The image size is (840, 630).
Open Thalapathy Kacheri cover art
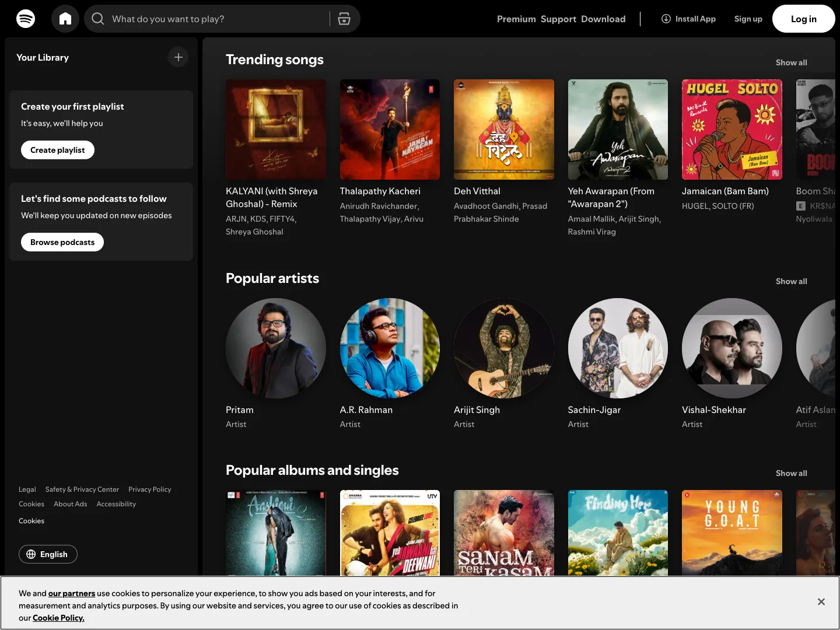[390, 129]
